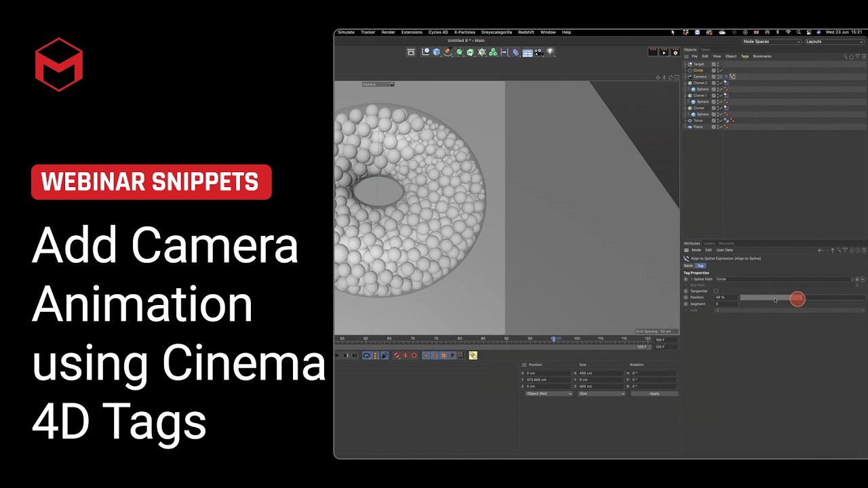Click the record active objects keyframe button
This screenshot has height=488, width=868.
point(397,355)
